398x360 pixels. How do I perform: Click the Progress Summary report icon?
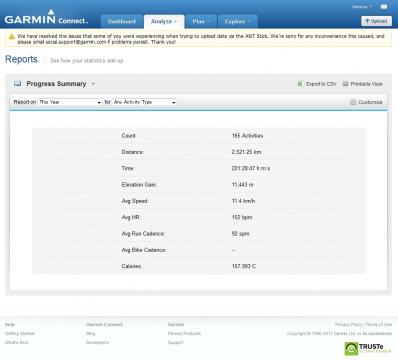click(17, 84)
